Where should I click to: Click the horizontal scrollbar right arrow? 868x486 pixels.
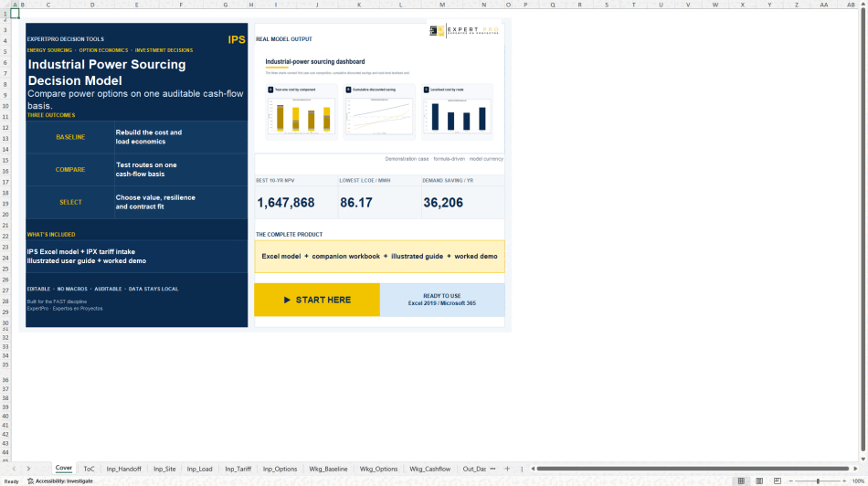855,469
